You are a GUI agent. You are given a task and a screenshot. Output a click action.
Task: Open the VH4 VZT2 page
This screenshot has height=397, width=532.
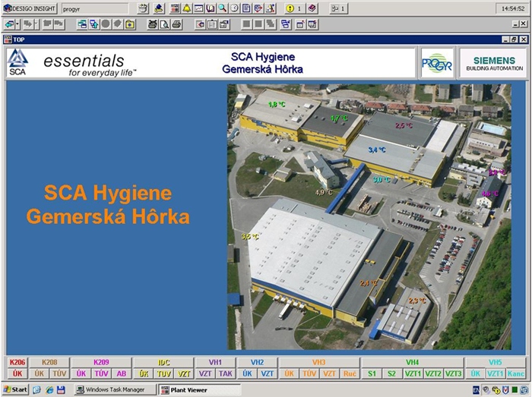(x=433, y=373)
